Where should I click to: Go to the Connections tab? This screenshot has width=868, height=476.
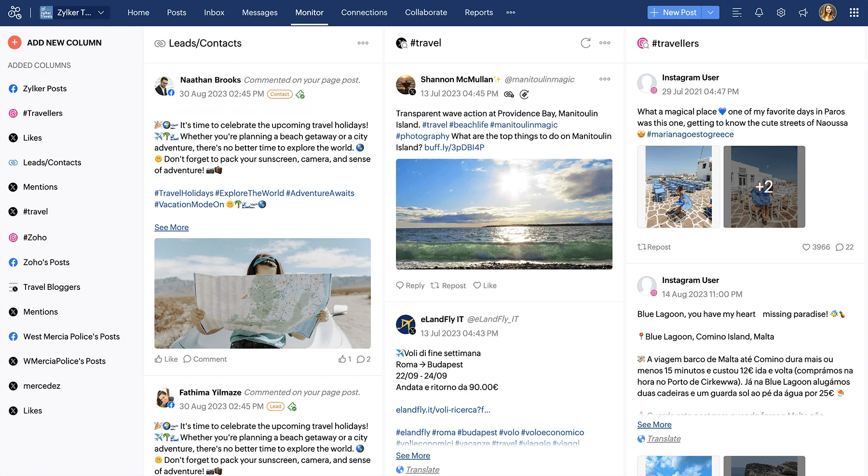click(x=364, y=13)
